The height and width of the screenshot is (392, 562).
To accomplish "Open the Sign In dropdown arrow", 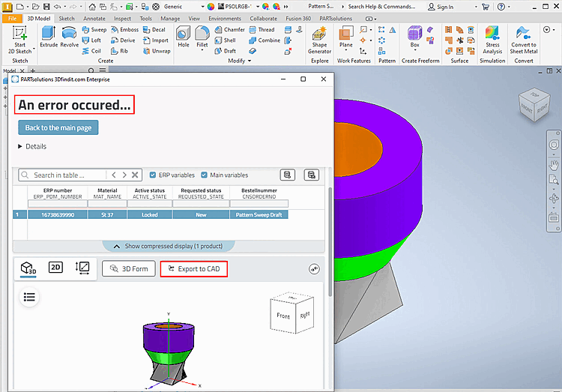I will pyautogui.click(x=476, y=7).
